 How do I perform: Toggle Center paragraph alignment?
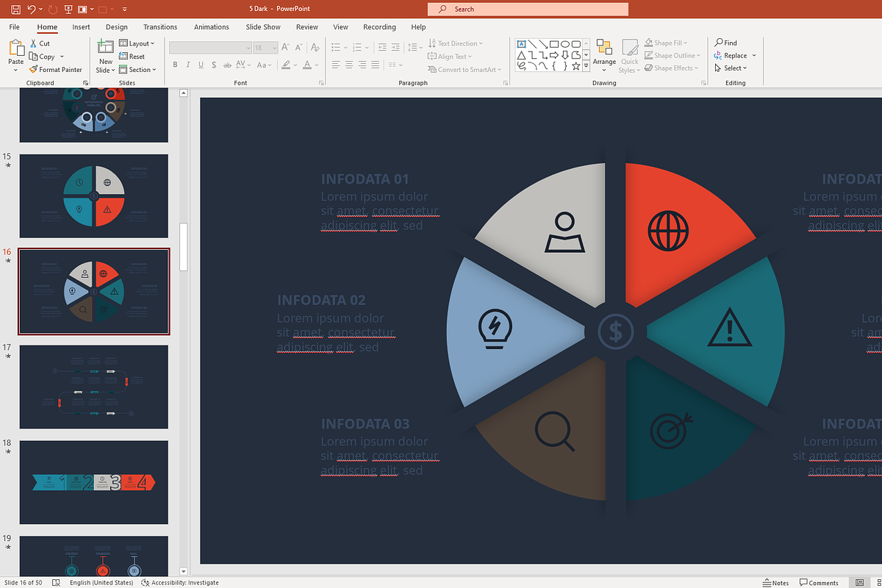click(x=349, y=65)
